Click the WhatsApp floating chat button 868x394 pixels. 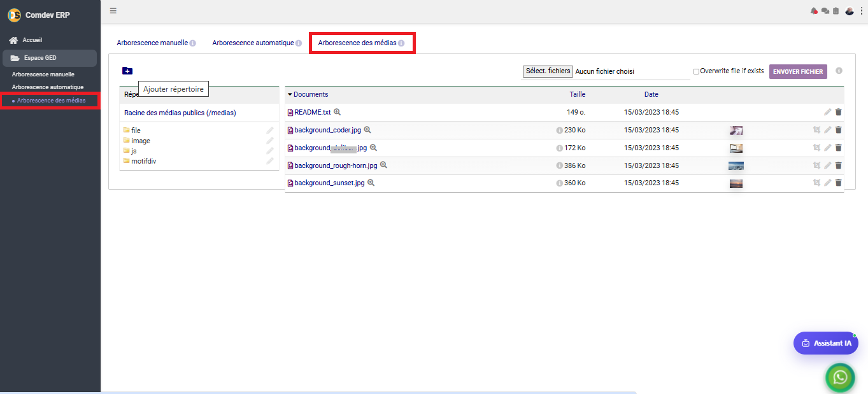point(841,377)
